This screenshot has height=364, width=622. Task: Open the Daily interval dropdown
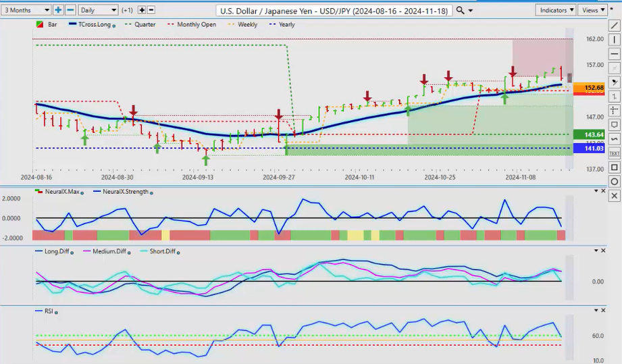(97, 10)
